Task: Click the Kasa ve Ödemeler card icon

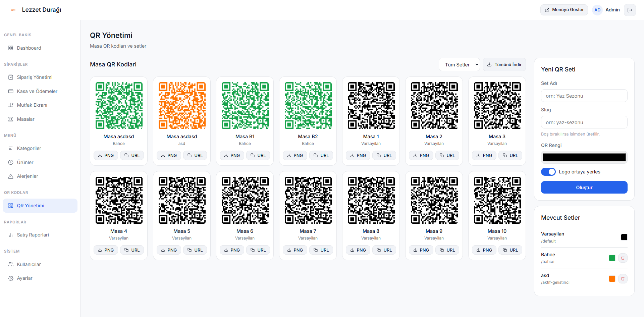Action: 11,91
